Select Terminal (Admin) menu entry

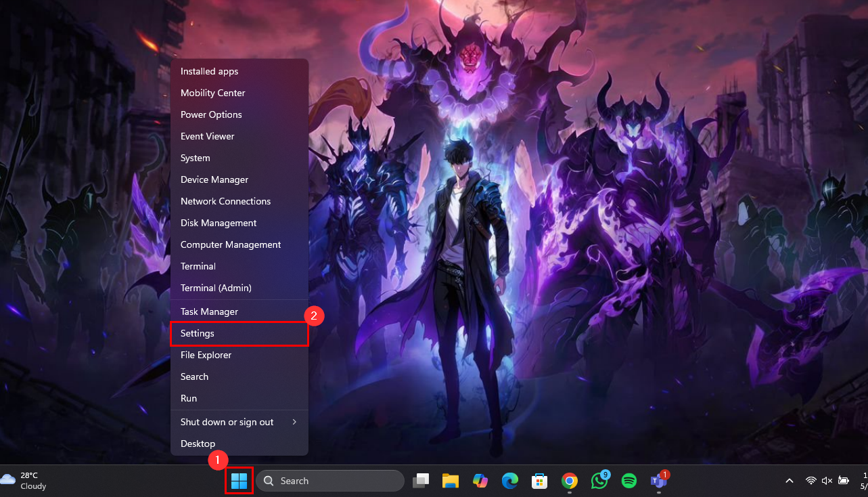(x=216, y=288)
